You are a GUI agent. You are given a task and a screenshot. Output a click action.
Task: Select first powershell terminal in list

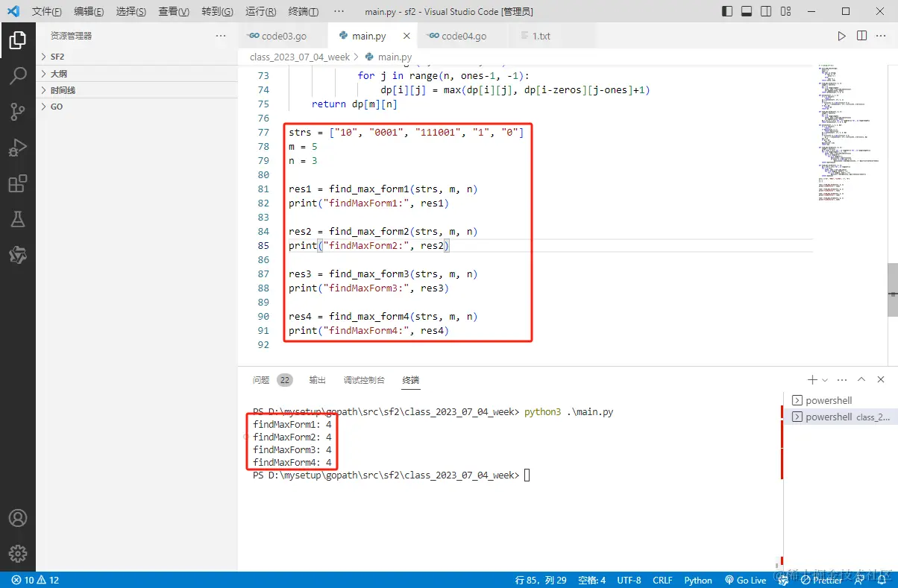click(841, 400)
